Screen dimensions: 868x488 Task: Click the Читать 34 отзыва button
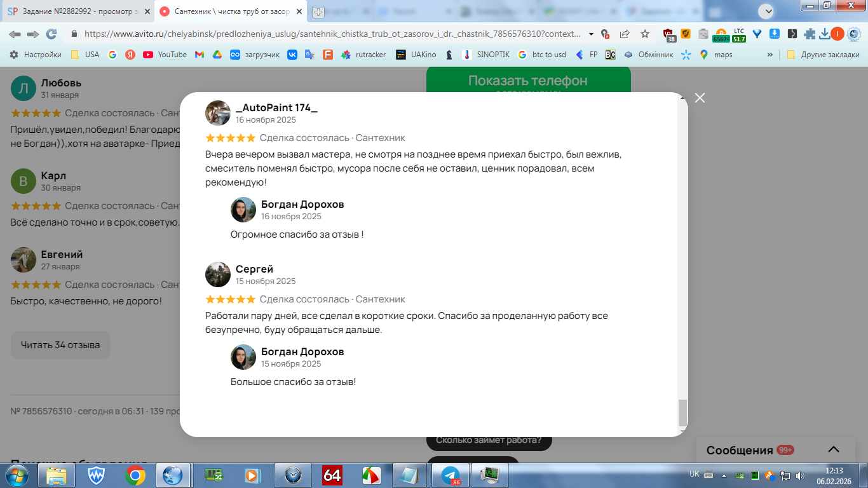[60, 345]
